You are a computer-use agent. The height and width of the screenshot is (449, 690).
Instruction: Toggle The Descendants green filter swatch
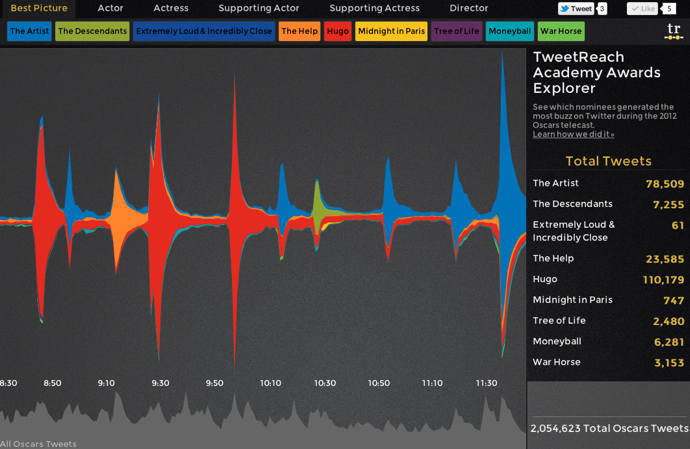click(92, 31)
